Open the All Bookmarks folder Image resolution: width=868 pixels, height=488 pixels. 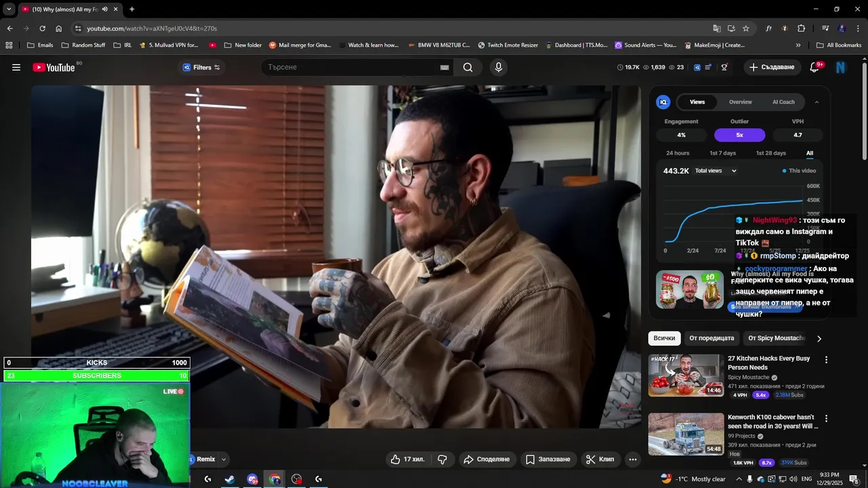click(x=839, y=45)
